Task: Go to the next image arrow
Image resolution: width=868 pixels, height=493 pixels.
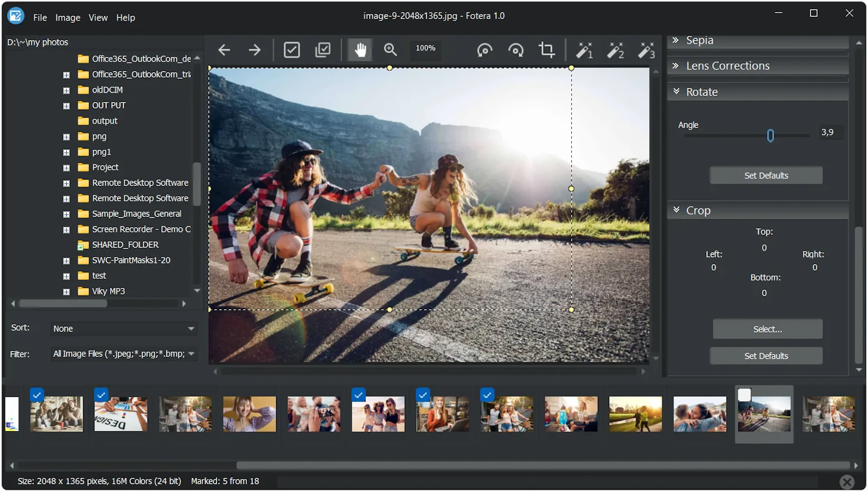Action: click(x=254, y=50)
